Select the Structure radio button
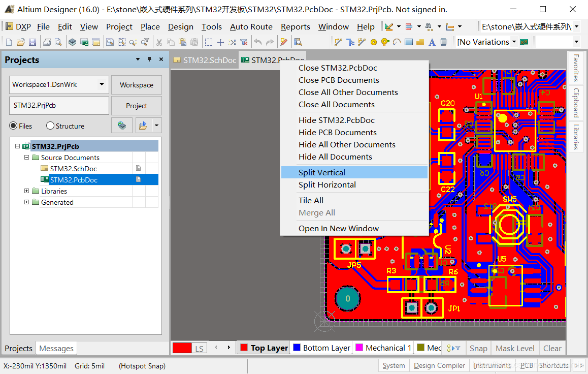 (x=50, y=126)
